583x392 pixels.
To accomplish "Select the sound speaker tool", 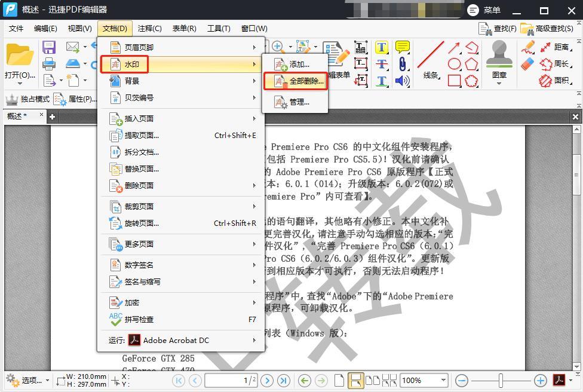I will pyautogui.click(x=402, y=81).
